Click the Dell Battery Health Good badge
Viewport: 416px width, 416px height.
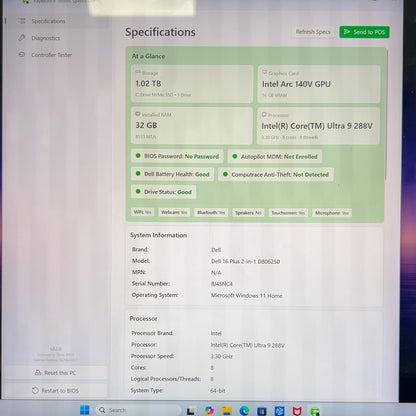coord(173,174)
